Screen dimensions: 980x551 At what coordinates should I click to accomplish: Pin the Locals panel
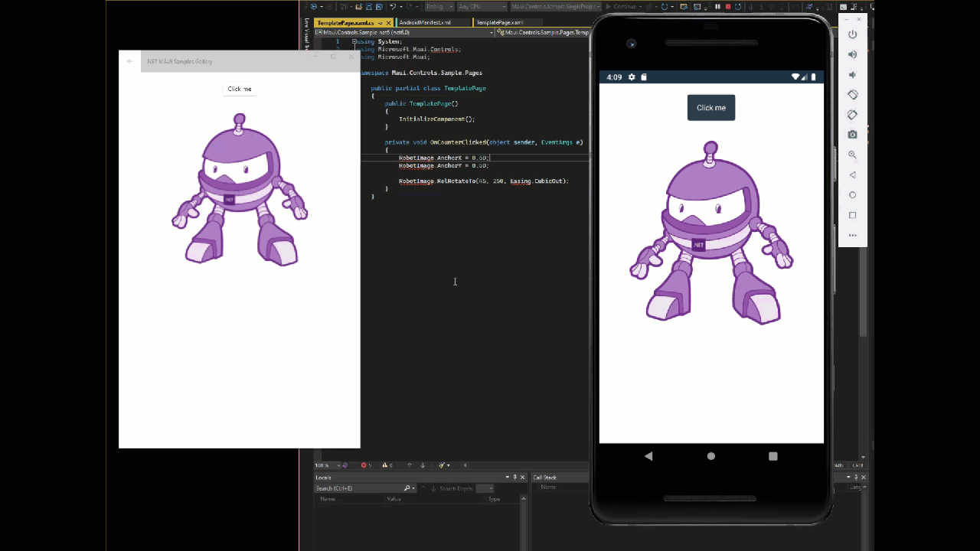pyautogui.click(x=514, y=477)
